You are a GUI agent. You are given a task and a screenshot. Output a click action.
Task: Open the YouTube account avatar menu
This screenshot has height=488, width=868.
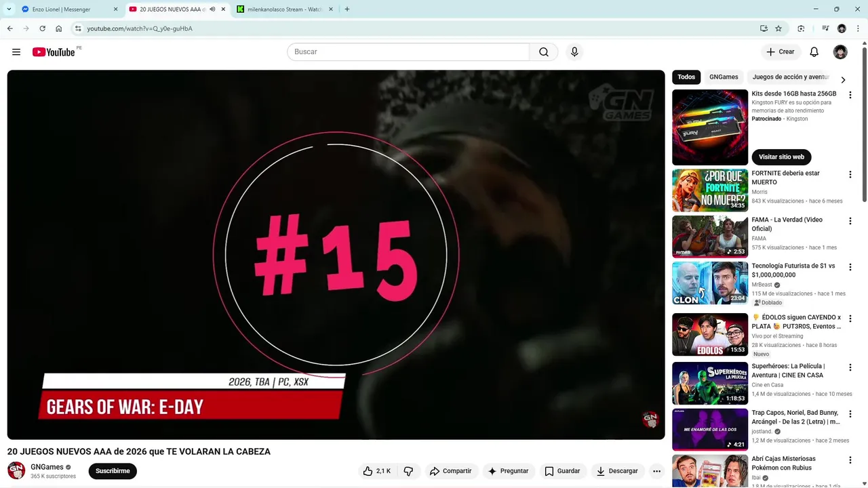[840, 52]
